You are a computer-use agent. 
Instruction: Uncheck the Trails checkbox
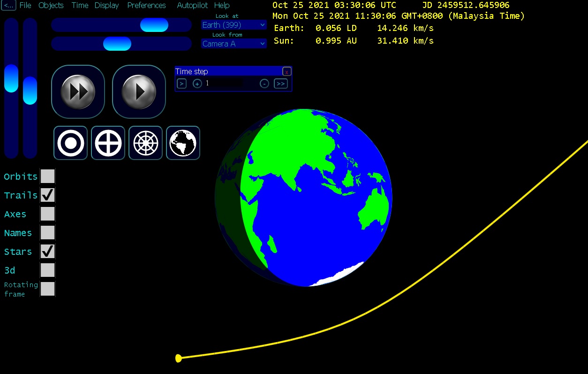pos(47,195)
